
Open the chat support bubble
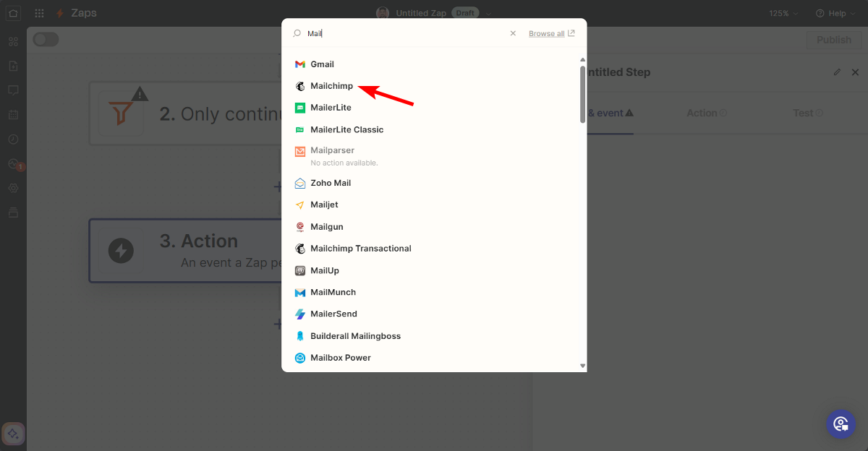841,424
